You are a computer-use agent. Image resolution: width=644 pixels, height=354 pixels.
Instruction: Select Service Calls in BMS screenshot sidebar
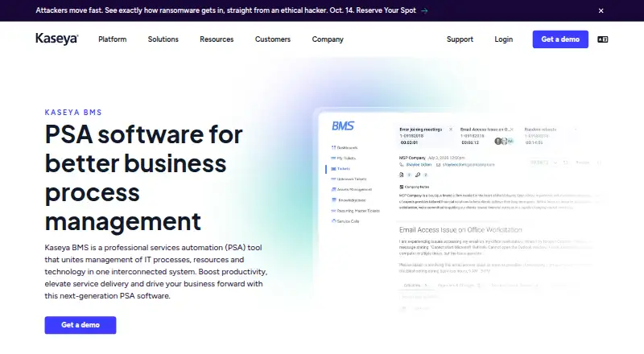[x=345, y=221]
